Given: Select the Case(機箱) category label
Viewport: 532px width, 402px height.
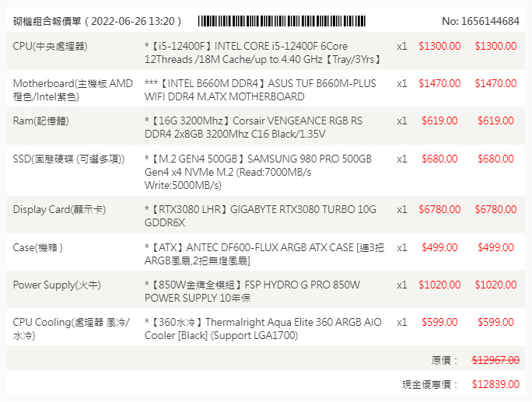Looking at the screenshot, I should point(38,247).
